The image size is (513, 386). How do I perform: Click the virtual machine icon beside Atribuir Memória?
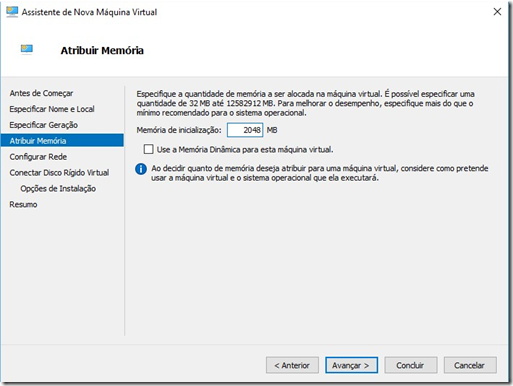(x=27, y=49)
